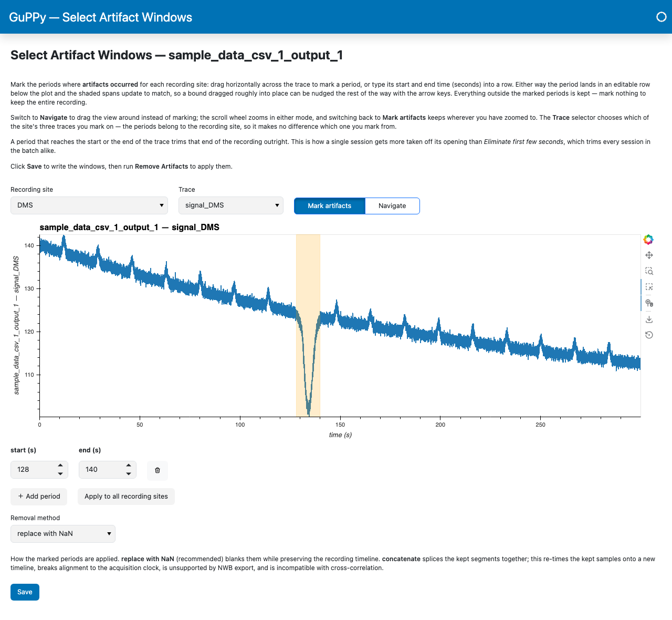Click the plot title 'sample_data_csv_1_output_1 — signal_DMS'
The width and height of the screenshot is (672, 620).
[130, 228]
